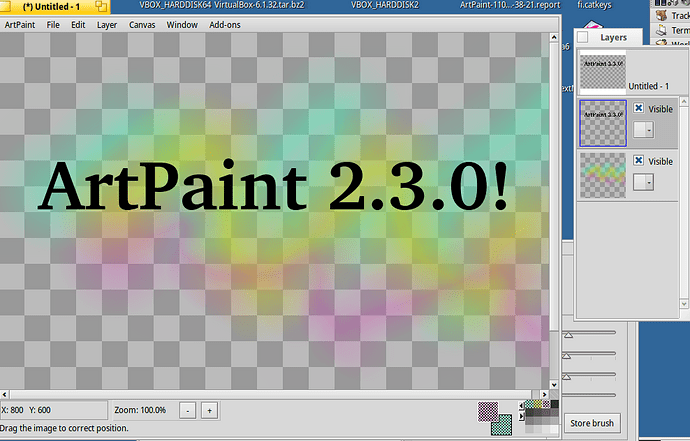Screen dimensions: 690x441
Task: Close the Layers window with its tab square
Action: click(x=582, y=37)
